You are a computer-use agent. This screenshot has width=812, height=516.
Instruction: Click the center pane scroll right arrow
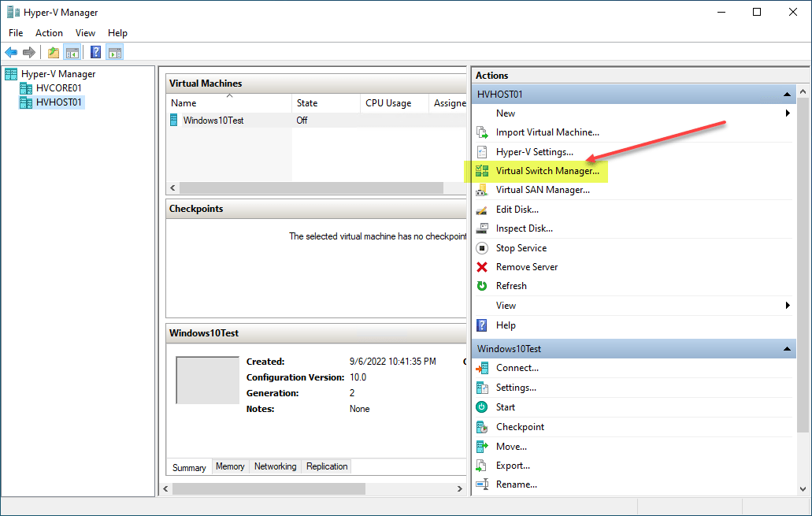click(460, 488)
